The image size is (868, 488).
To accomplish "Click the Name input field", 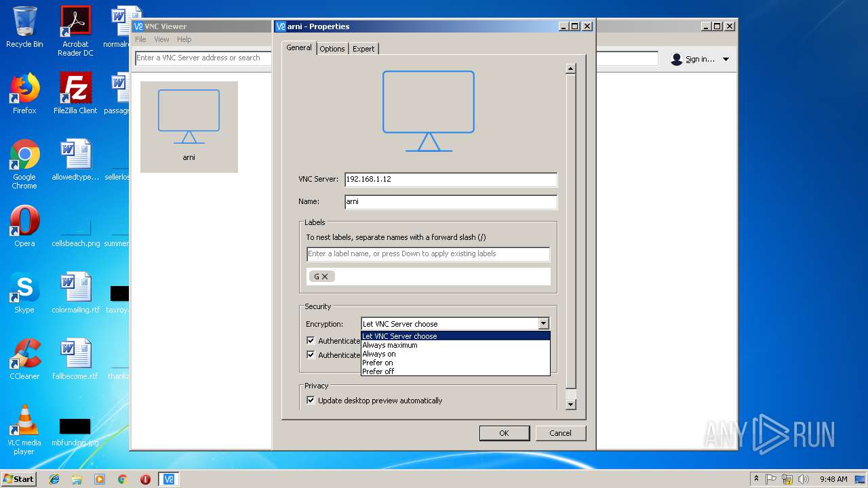I will [x=450, y=202].
